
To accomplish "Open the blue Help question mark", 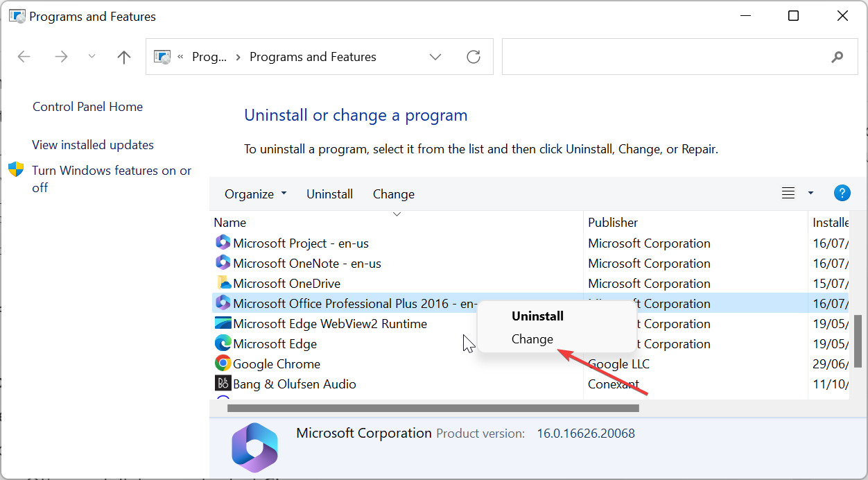I will tap(842, 194).
